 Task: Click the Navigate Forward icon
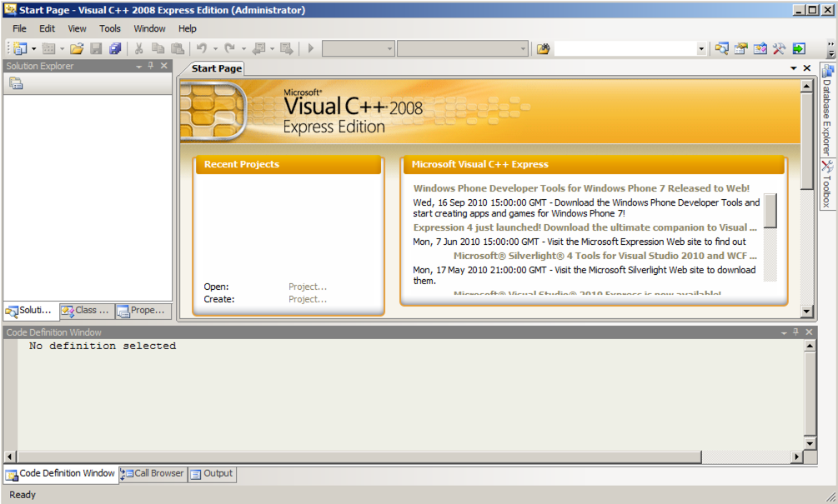point(287,48)
